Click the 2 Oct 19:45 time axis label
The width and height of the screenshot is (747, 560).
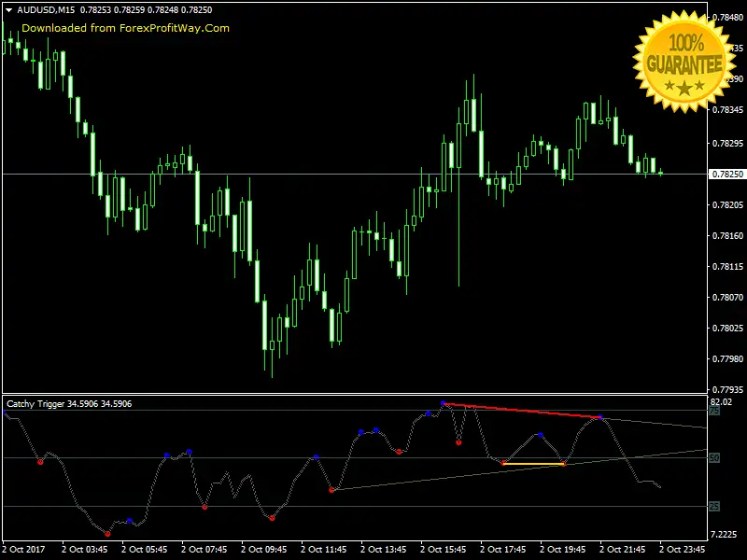click(563, 550)
